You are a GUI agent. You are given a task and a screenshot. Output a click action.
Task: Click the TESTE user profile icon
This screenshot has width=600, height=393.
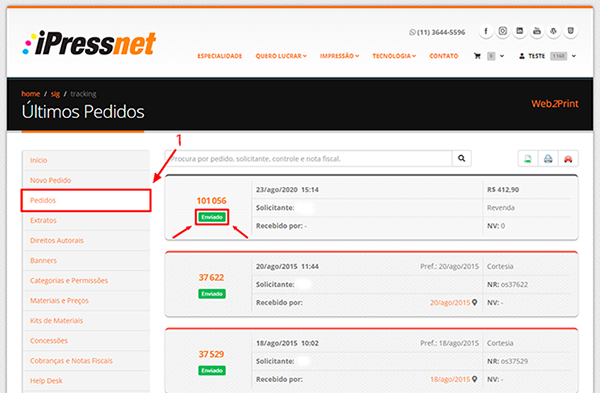tap(522, 56)
